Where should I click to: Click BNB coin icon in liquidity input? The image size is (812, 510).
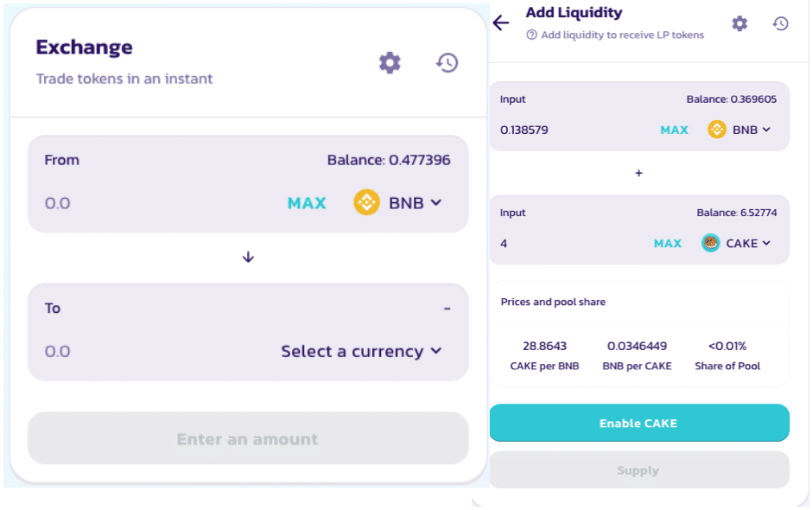coord(717,130)
